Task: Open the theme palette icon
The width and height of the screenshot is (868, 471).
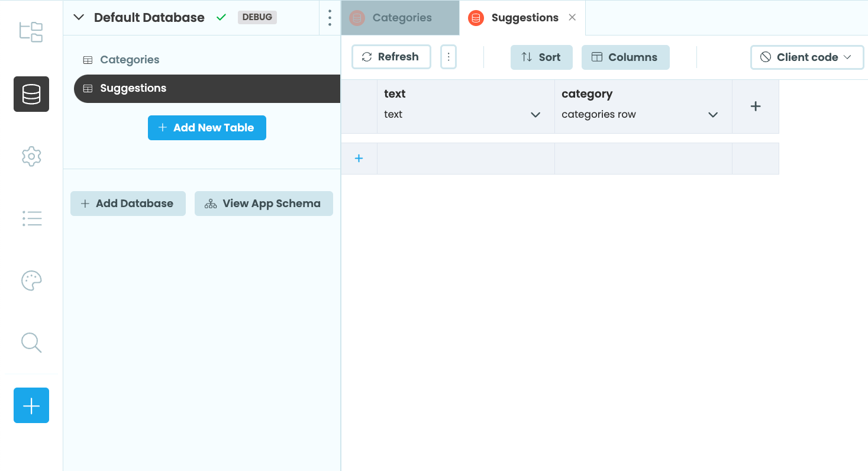Action: click(31, 280)
